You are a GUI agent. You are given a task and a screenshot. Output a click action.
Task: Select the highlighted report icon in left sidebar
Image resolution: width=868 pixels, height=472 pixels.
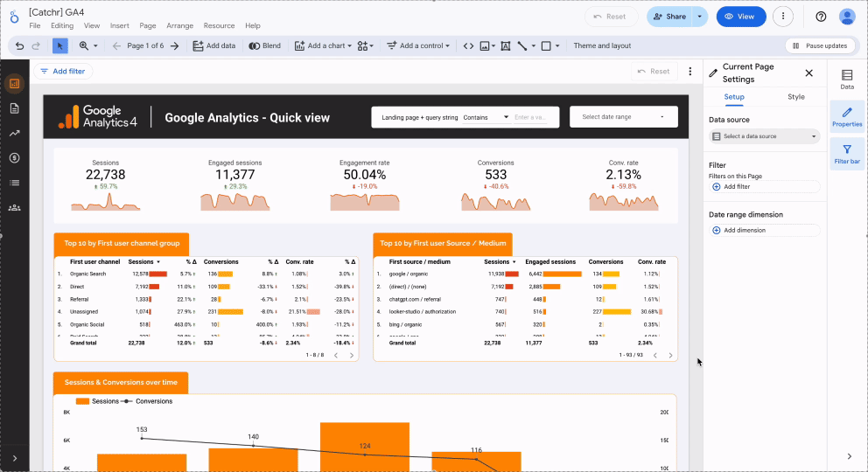(x=14, y=83)
